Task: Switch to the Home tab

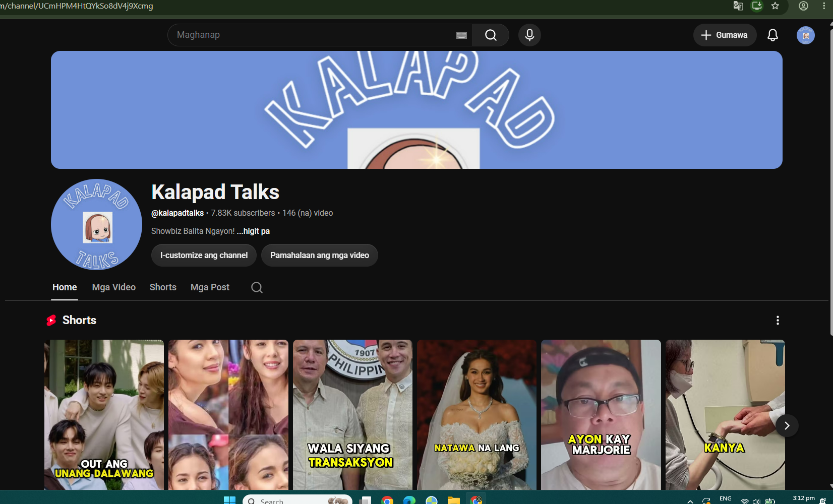Action: 65,287
